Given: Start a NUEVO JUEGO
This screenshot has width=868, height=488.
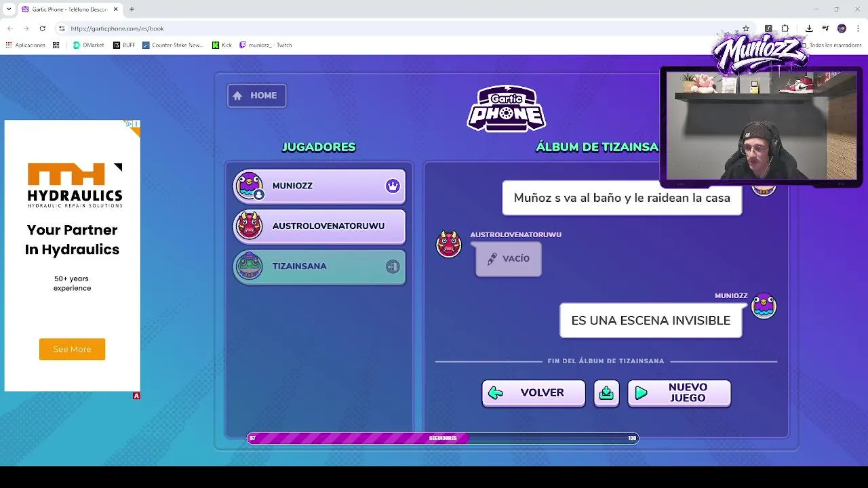Looking at the screenshot, I should (679, 393).
